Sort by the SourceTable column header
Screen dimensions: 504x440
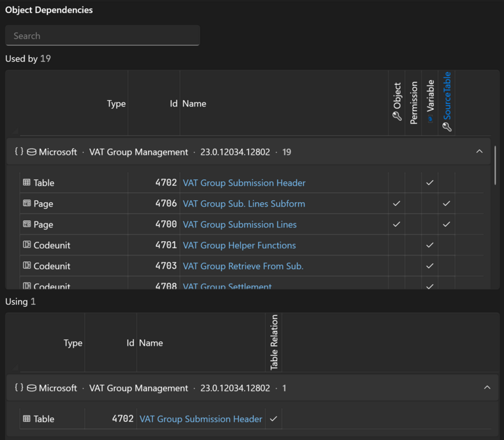tap(447, 101)
